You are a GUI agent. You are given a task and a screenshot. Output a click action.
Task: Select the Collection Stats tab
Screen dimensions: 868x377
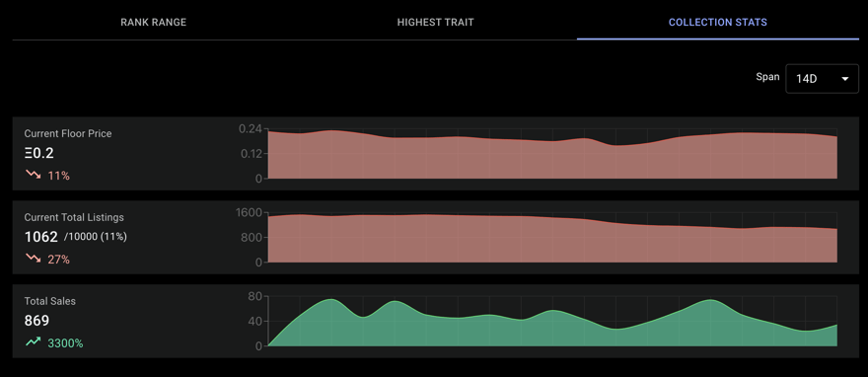[x=717, y=23]
